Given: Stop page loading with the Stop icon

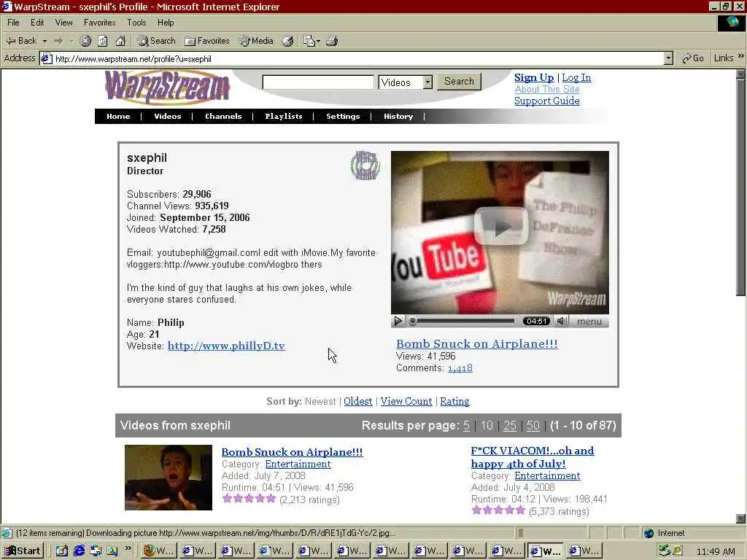Looking at the screenshot, I should 85,41.
